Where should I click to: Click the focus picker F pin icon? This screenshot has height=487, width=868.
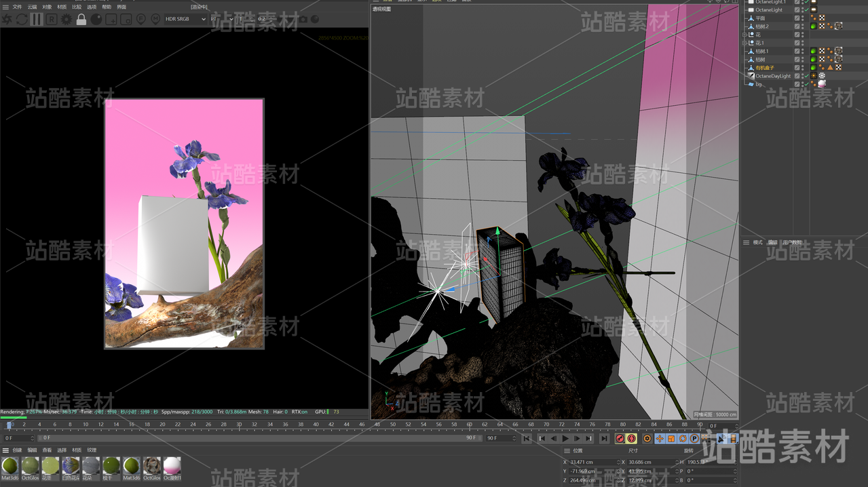[x=141, y=20]
